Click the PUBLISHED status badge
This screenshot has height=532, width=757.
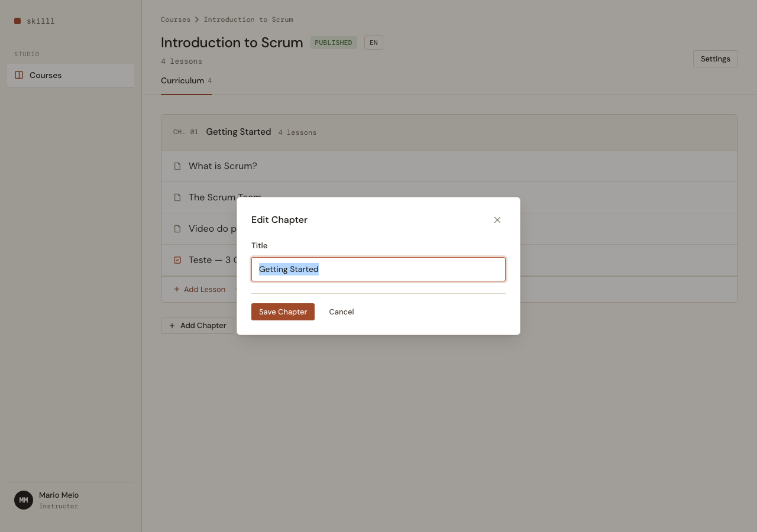[x=334, y=43]
